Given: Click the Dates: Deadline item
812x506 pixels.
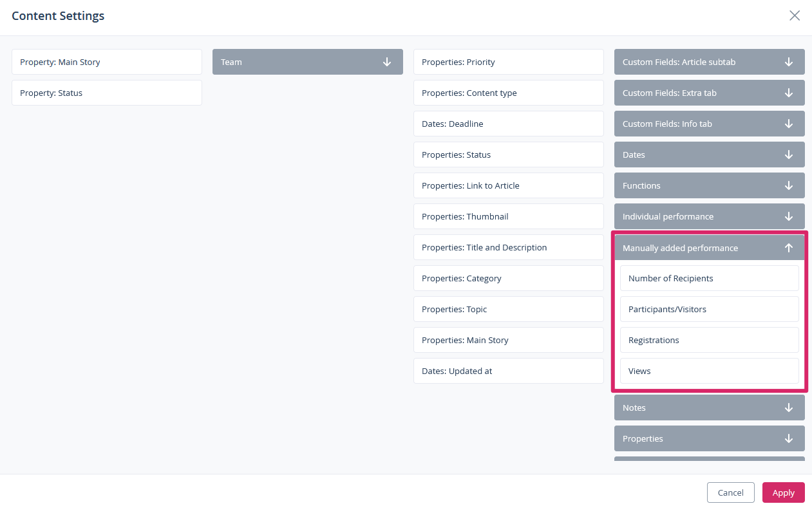Looking at the screenshot, I should 508,124.
